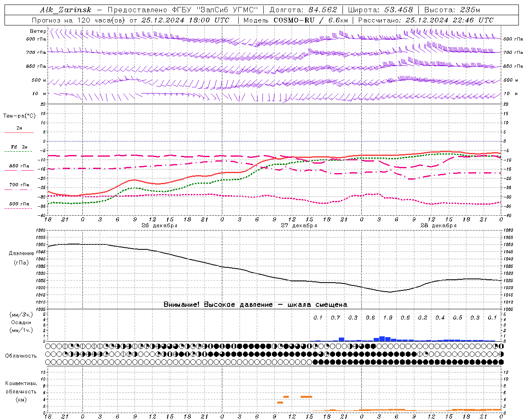Click the '1.9' precipitation amount value
Image resolution: width=525 pixels, height=420 pixels.
coord(388,318)
